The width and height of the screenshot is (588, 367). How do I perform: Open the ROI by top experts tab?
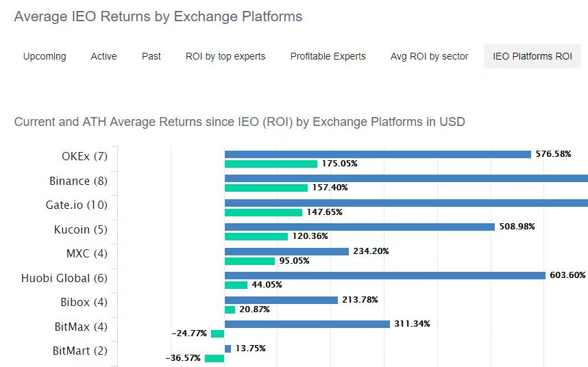pyautogui.click(x=225, y=56)
